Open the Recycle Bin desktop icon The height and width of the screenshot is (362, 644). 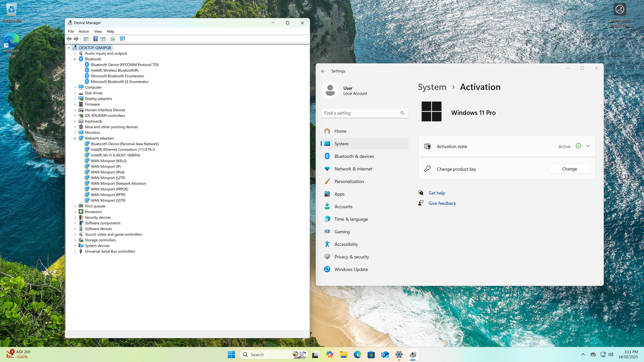(x=11, y=12)
